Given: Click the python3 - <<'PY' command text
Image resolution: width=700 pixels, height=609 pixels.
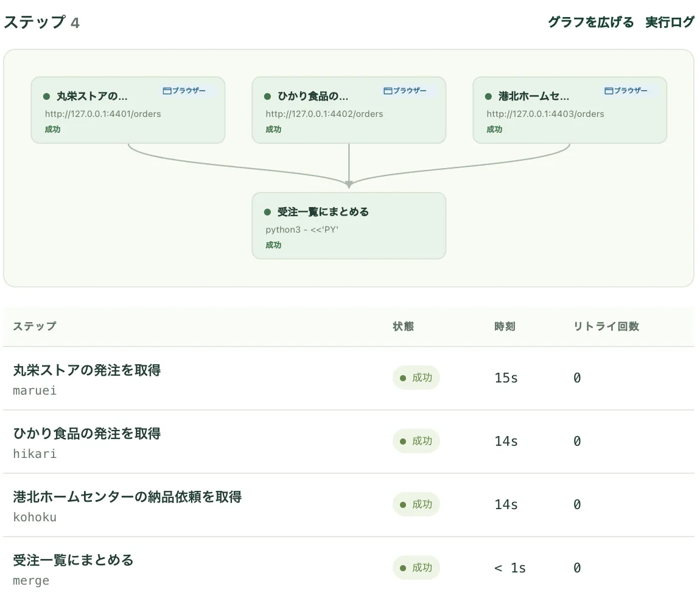Looking at the screenshot, I should (302, 230).
